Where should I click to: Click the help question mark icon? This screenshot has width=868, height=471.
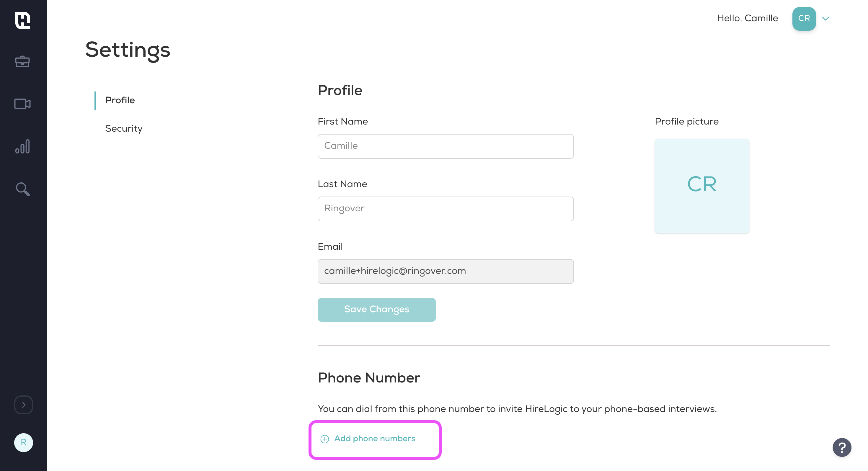pyautogui.click(x=843, y=447)
